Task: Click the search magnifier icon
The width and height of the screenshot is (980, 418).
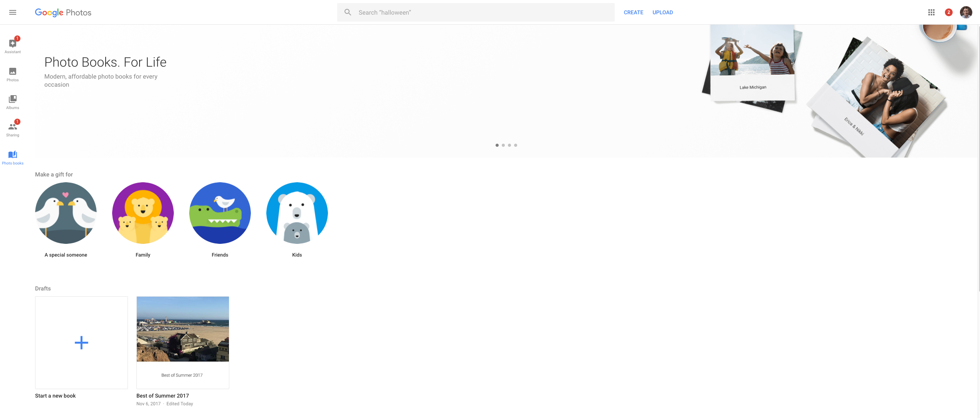Action: 348,12
